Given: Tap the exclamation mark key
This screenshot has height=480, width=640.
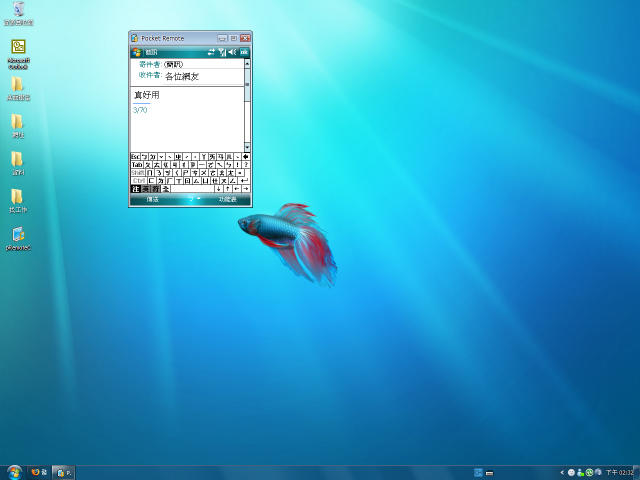Looking at the screenshot, I should 237,164.
